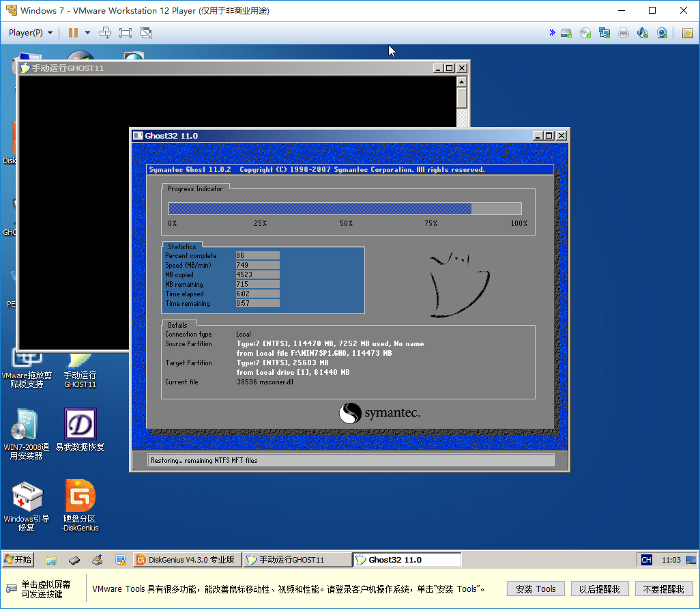Select the 手动运行GHOST11 desktop shortcut
This screenshot has height=609, width=700.
(x=81, y=369)
